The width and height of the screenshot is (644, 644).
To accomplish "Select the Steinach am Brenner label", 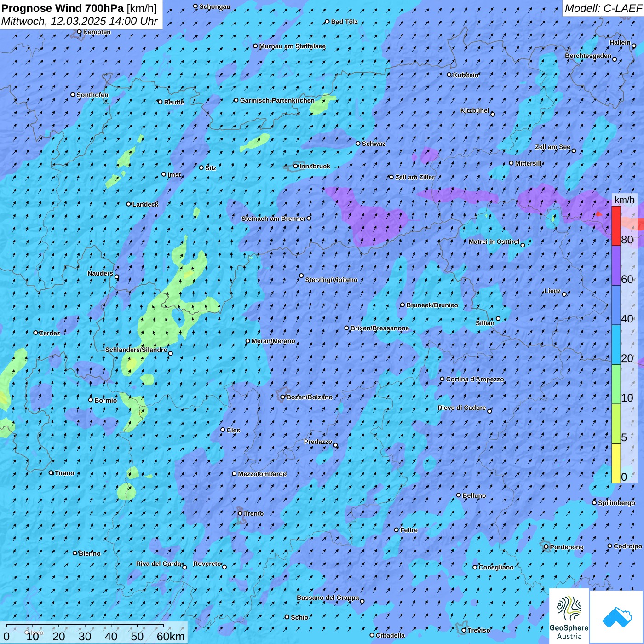I will tap(274, 218).
